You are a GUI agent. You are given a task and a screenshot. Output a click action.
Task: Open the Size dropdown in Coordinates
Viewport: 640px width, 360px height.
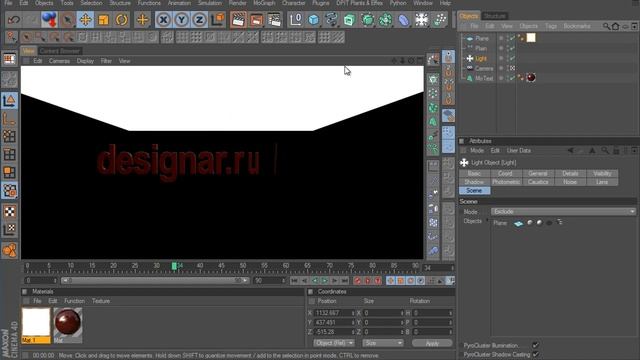pos(383,343)
